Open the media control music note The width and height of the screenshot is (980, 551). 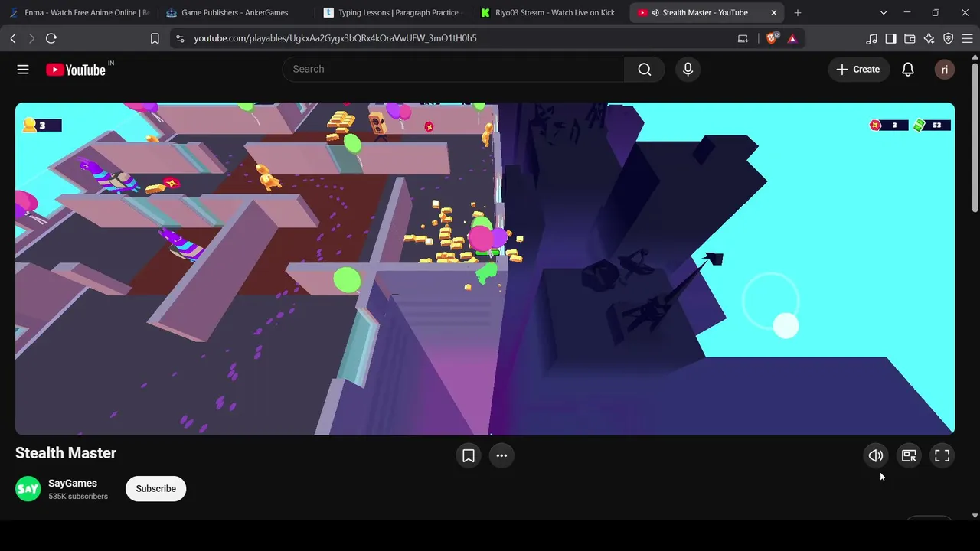pyautogui.click(x=872, y=38)
